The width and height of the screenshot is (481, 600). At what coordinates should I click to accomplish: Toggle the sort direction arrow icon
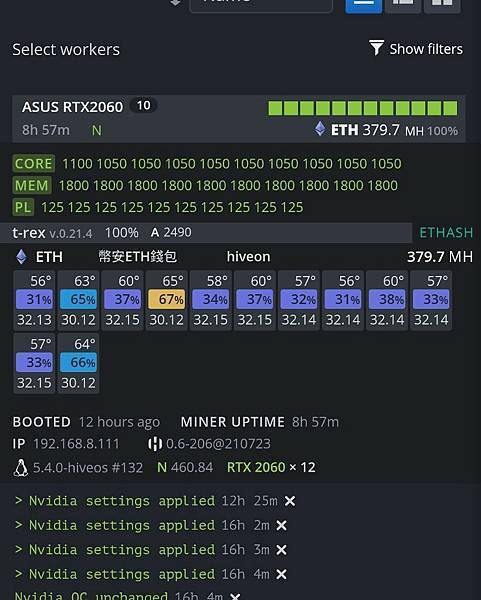click(x=175, y=3)
